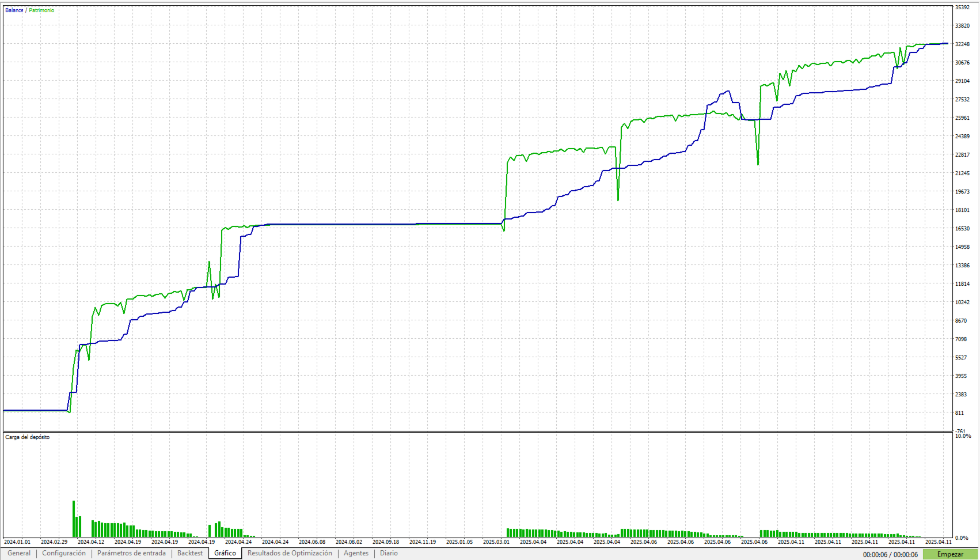Viewport: 980px width, 560px height.
Task: Click the 10.0% deposit load label
Action: pyautogui.click(x=963, y=436)
